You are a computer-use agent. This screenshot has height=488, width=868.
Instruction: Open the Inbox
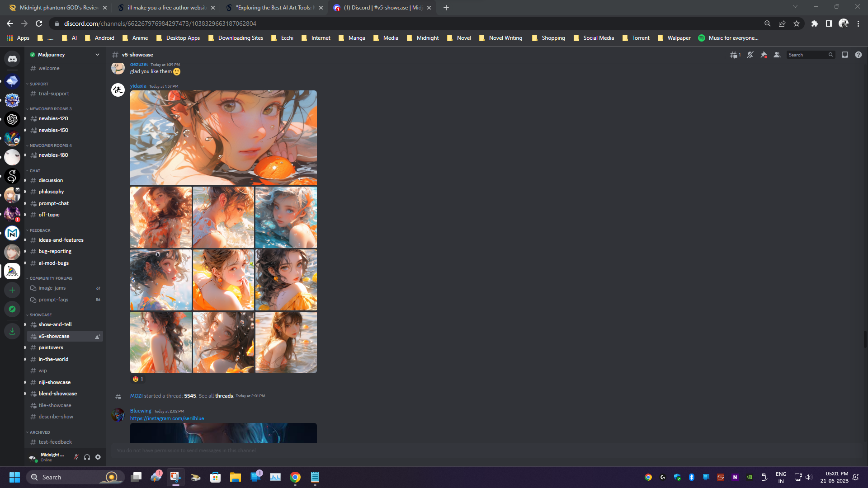[844, 55]
